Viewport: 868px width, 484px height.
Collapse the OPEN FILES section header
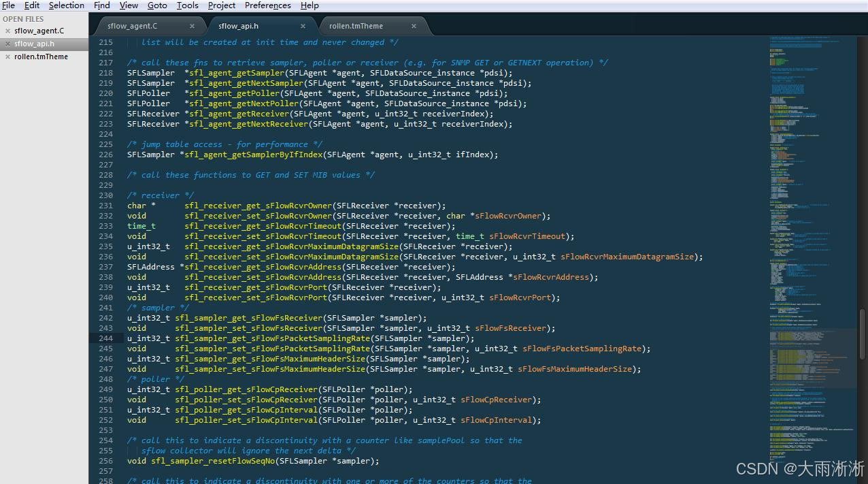click(x=23, y=18)
